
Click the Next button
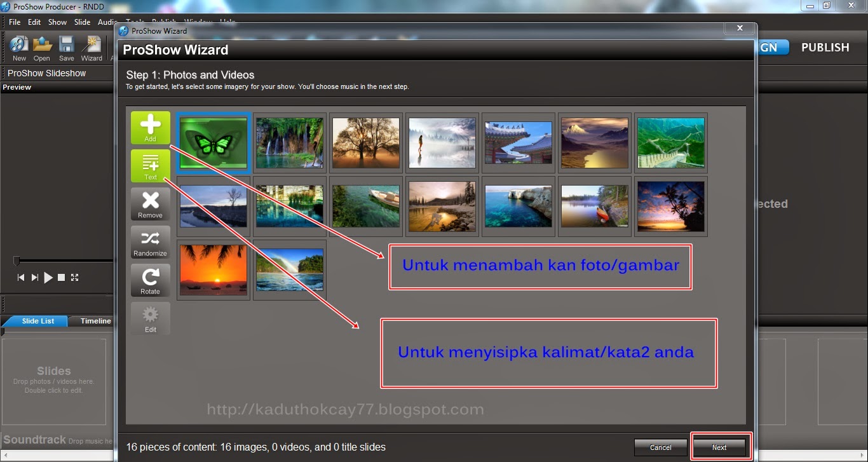(721, 447)
